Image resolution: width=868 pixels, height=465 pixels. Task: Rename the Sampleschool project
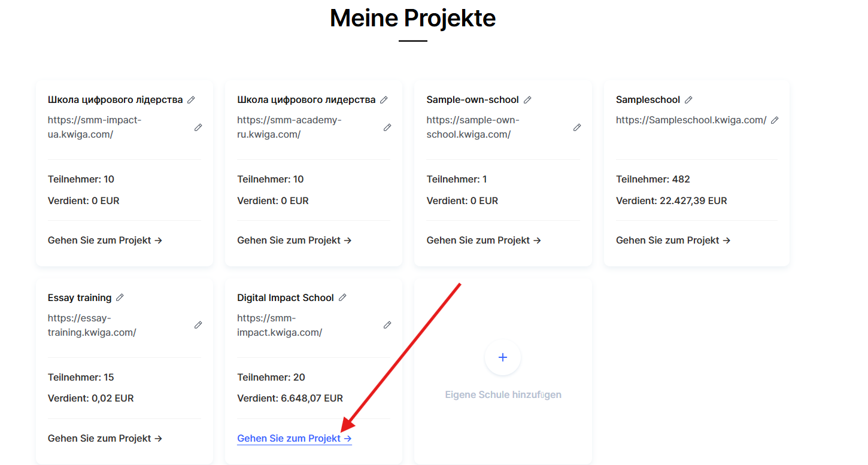688,100
